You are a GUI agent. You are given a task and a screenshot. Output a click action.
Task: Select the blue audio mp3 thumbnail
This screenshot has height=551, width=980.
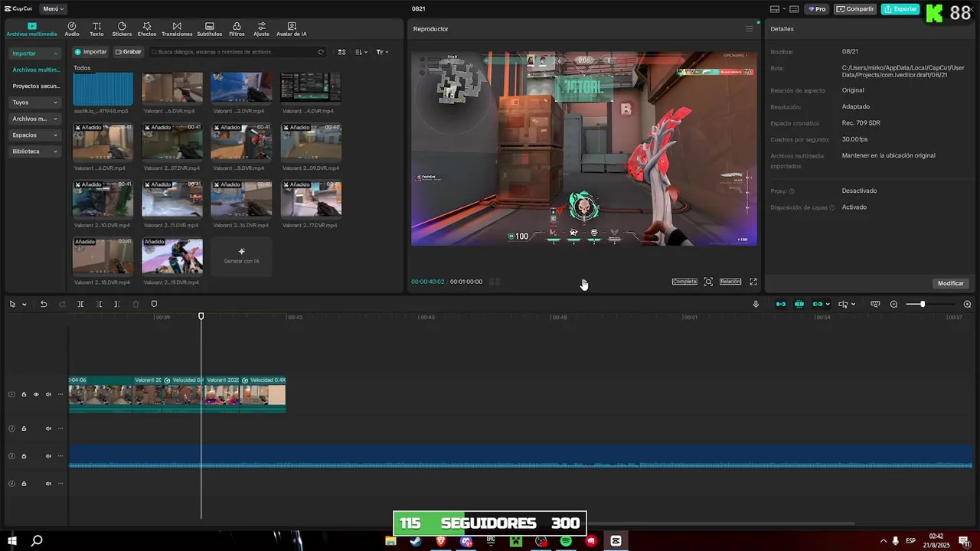(x=103, y=89)
